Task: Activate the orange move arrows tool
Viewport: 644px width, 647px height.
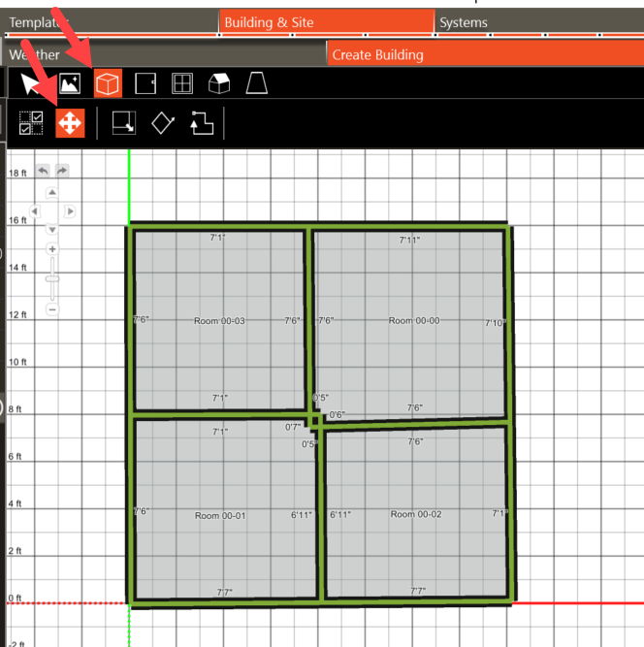Action: pos(70,123)
